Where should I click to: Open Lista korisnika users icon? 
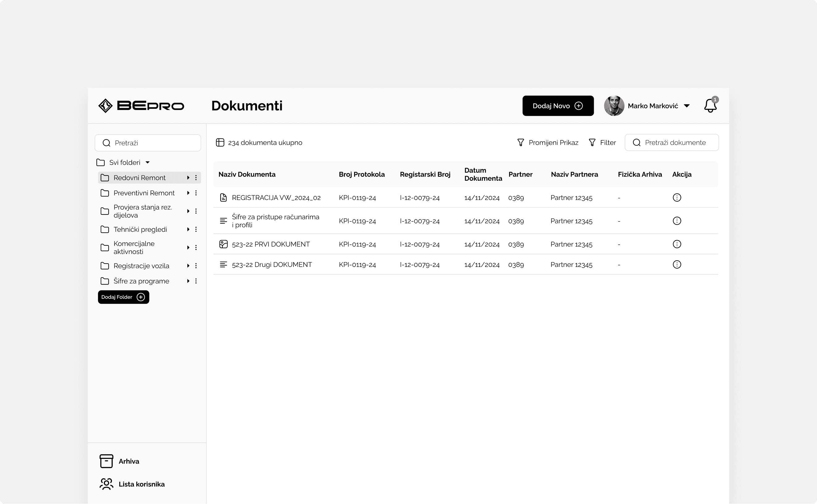(106, 484)
